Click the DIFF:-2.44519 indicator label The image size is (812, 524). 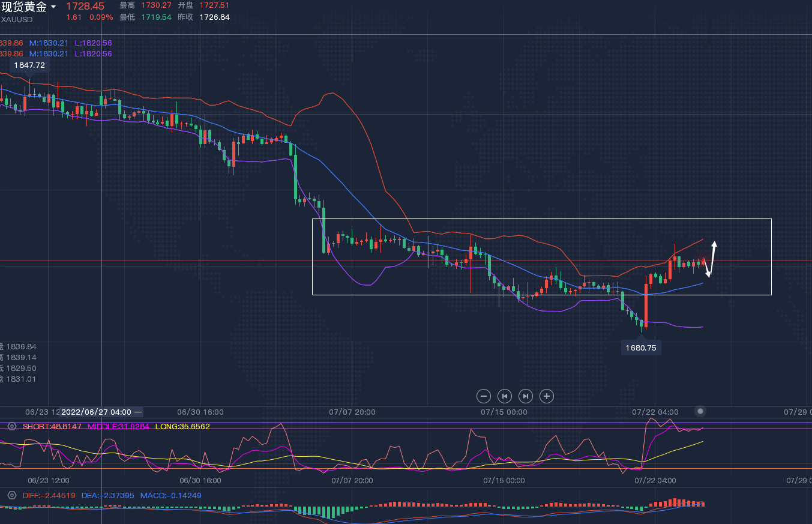[x=49, y=495]
